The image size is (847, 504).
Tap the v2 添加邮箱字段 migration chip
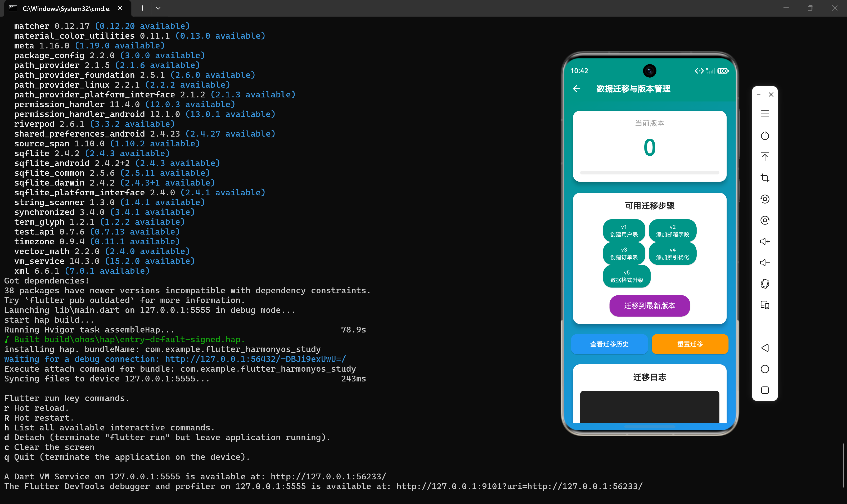(672, 231)
